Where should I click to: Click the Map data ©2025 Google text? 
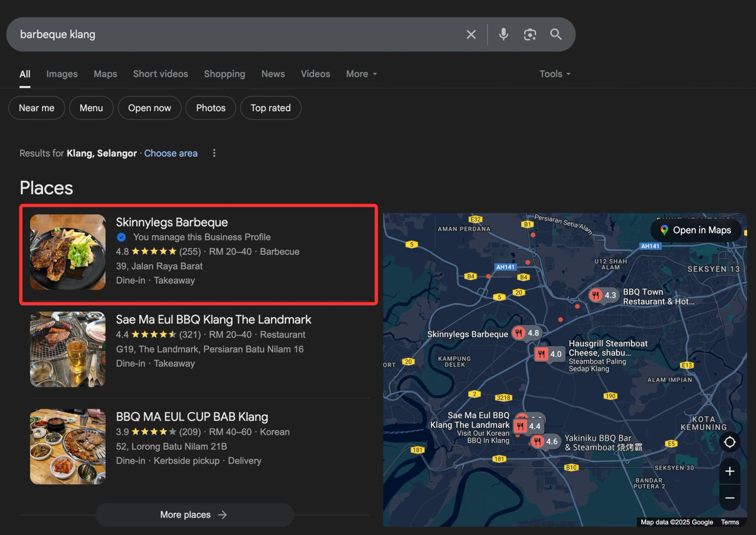677,522
